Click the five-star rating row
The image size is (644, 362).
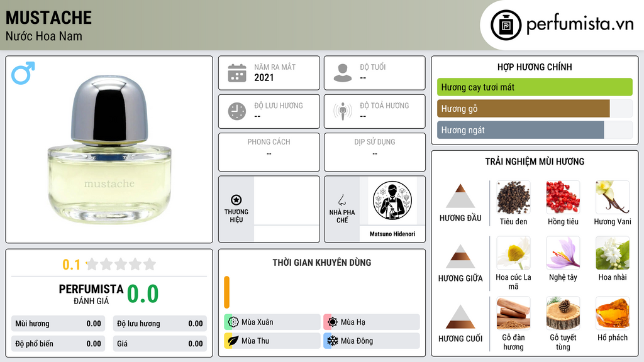click(121, 265)
